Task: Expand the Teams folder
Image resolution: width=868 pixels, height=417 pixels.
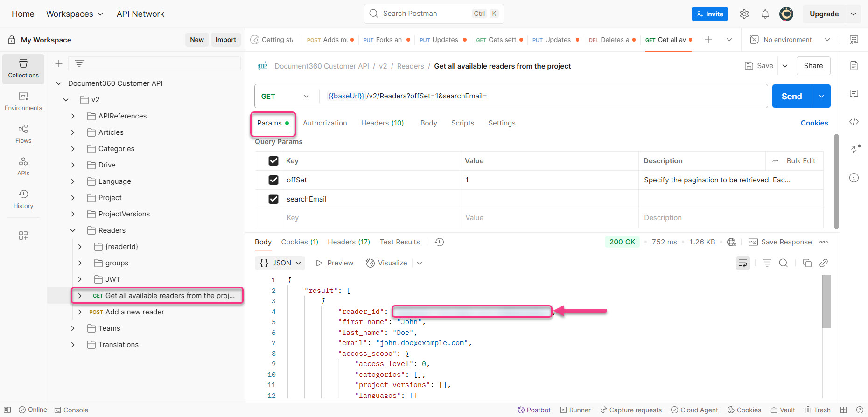Action: tap(73, 328)
